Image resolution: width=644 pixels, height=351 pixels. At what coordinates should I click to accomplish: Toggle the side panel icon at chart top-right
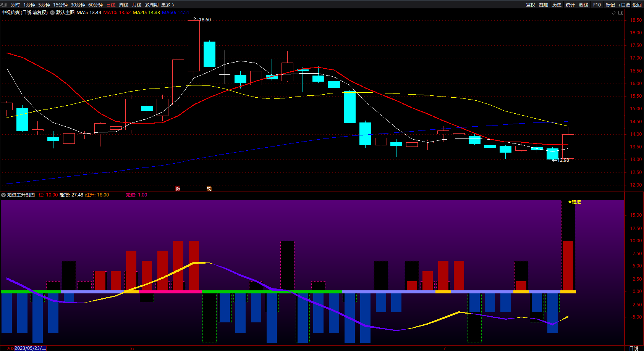[x=621, y=13]
